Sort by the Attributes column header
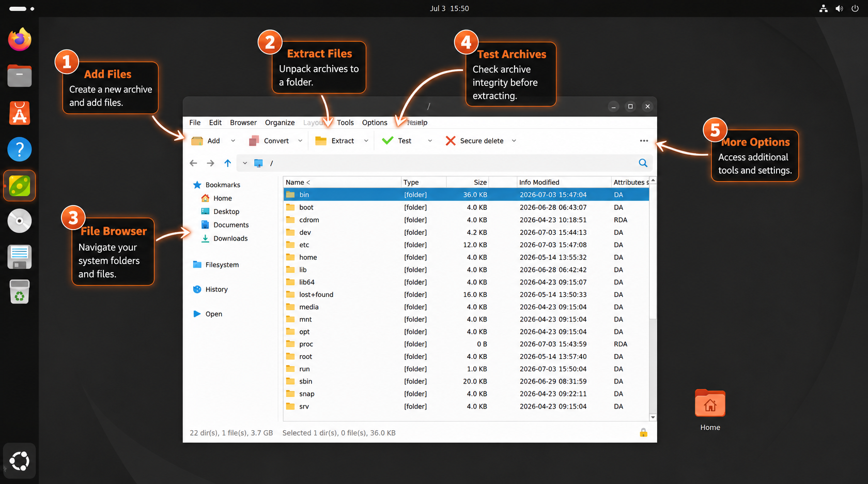Viewport: 868px width, 484px height. pos(630,182)
